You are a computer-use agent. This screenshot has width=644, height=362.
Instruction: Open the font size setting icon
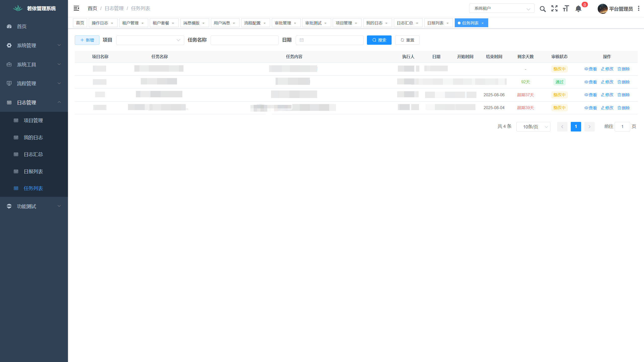coord(566,9)
